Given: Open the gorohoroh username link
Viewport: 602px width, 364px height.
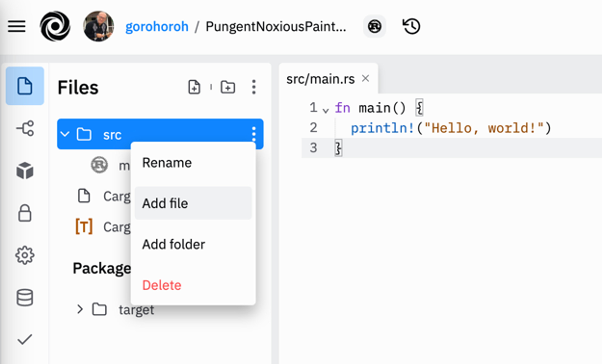Looking at the screenshot, I should [157, 26].
